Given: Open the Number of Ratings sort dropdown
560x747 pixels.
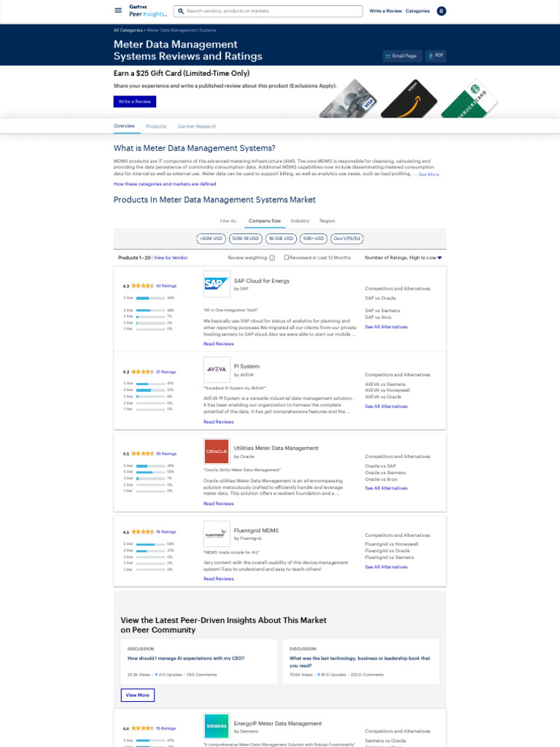Looking at the screenshot, I should pos(403,258).
